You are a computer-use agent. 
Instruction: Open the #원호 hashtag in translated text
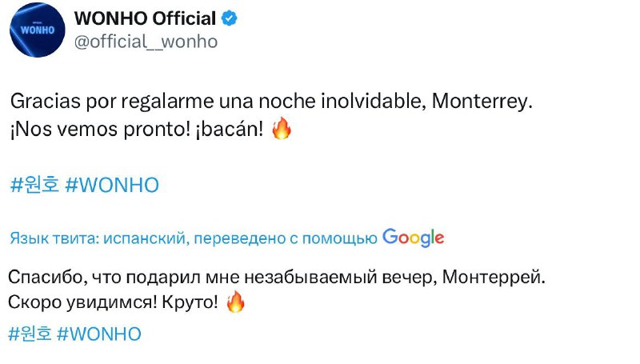tap(30, 334)
